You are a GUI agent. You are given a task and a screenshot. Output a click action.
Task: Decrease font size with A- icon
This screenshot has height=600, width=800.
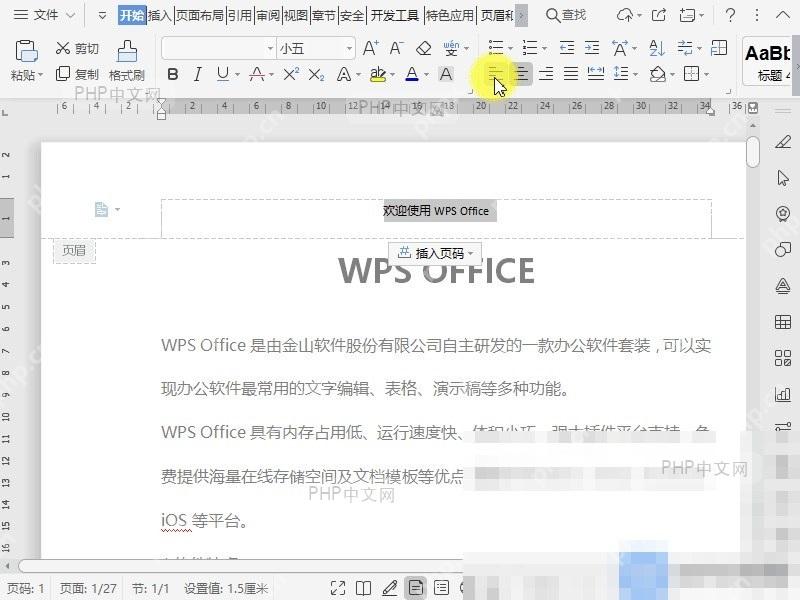pyautogui.click(x=396, y=48)
